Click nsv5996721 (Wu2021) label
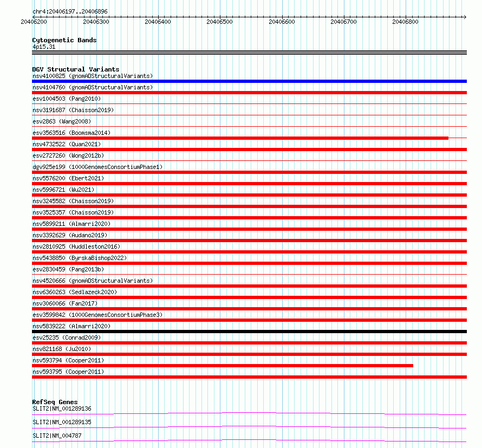 click(x=63, y=190)
